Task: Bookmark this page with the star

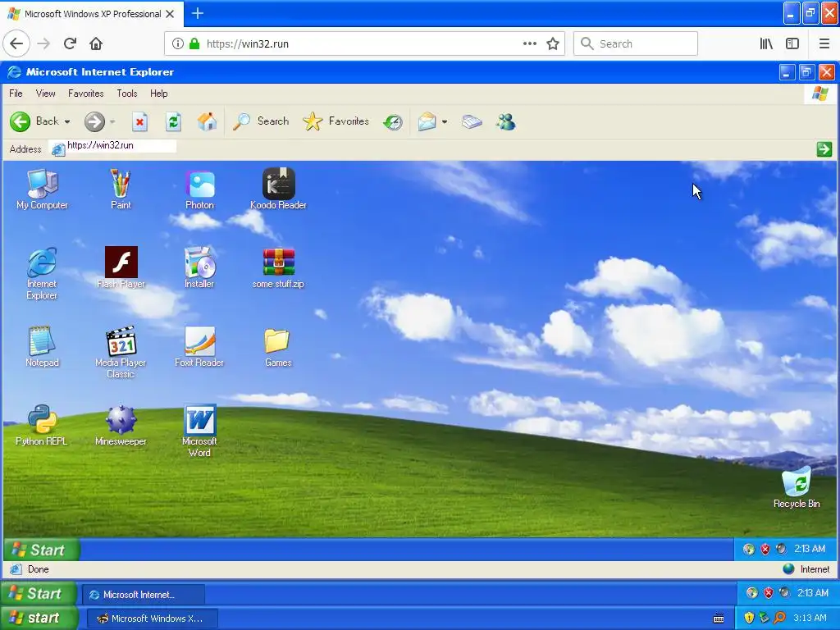Action: point(553,44)
